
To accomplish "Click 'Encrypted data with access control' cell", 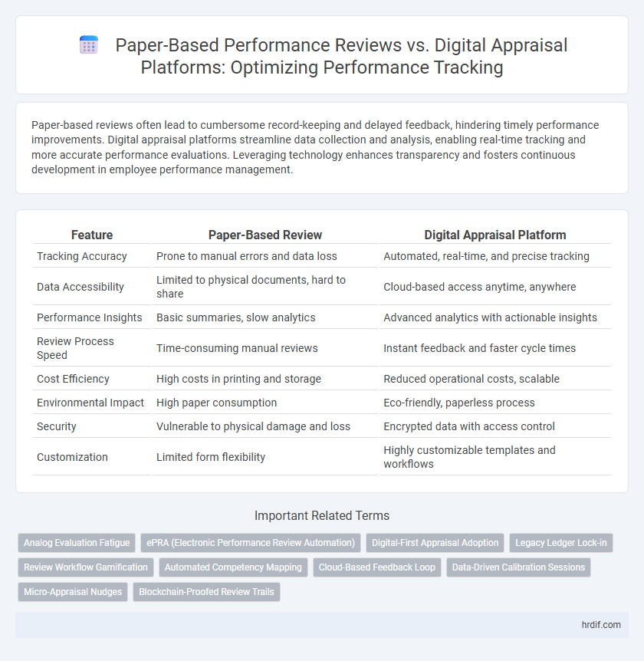I will [495, 426].
